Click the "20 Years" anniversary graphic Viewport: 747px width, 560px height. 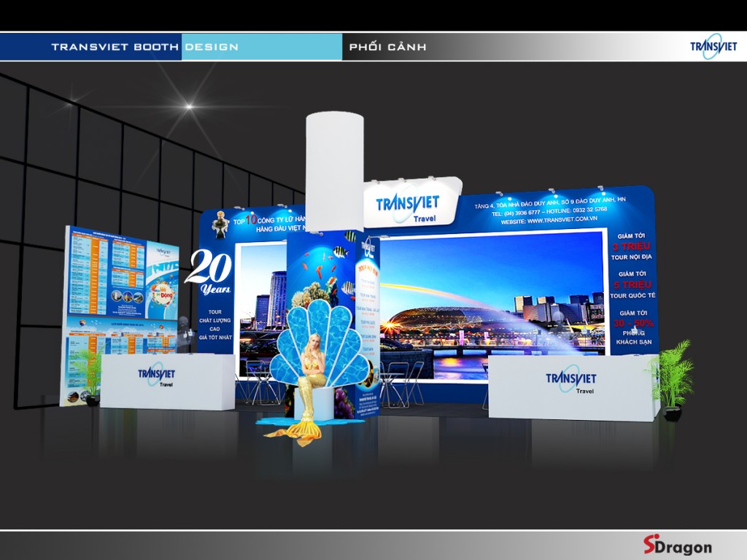[x=209, y=273]
